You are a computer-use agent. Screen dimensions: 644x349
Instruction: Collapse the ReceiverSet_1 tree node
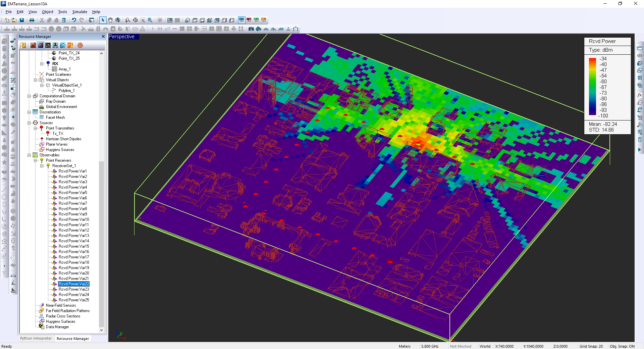tap(42, 166)
